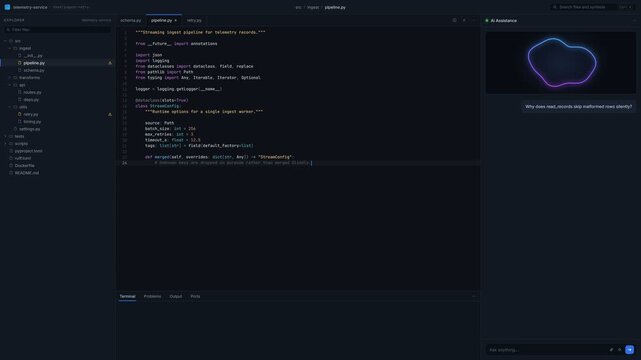Open the Problems panel tab

click(152, 296)
